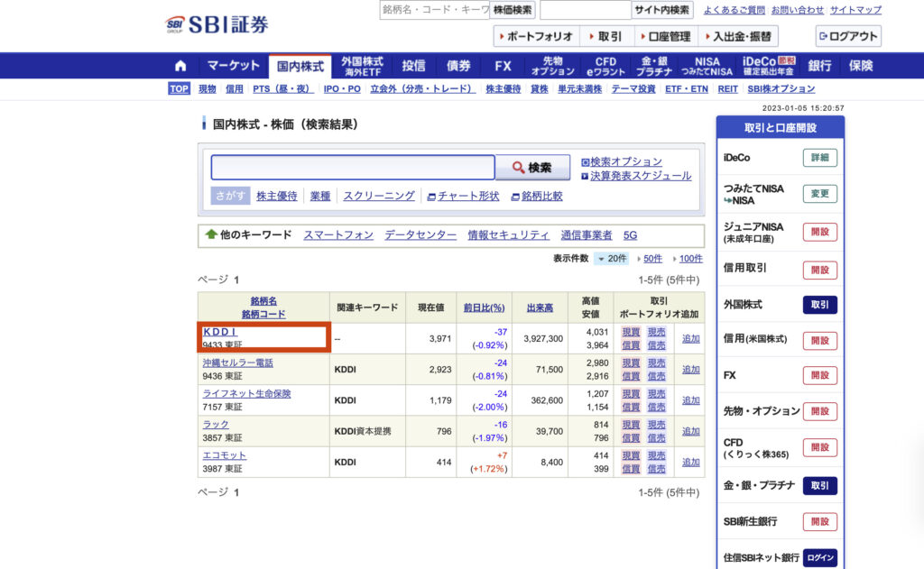Show 50件 per page

point(652,259)
